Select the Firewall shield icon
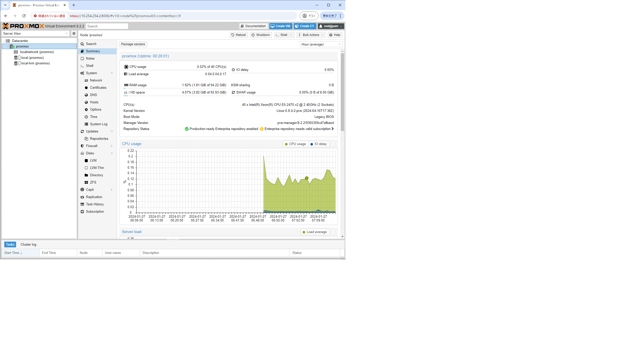Screen dimensions: 644x362 point(82,146)
